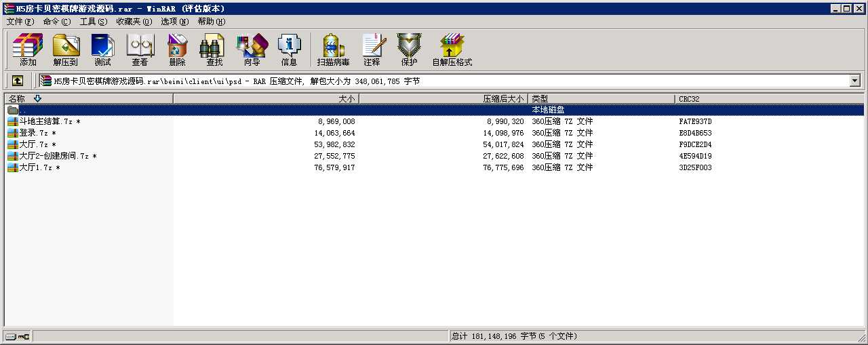This screenshot has height=345, width=868.
Task: Select the file 登录.7z
Action: click(37, 133)
